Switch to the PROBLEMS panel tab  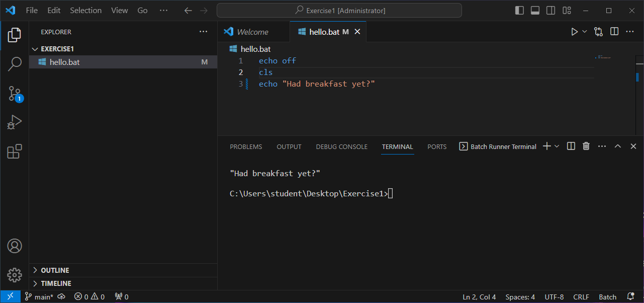[x=246, y=147]
